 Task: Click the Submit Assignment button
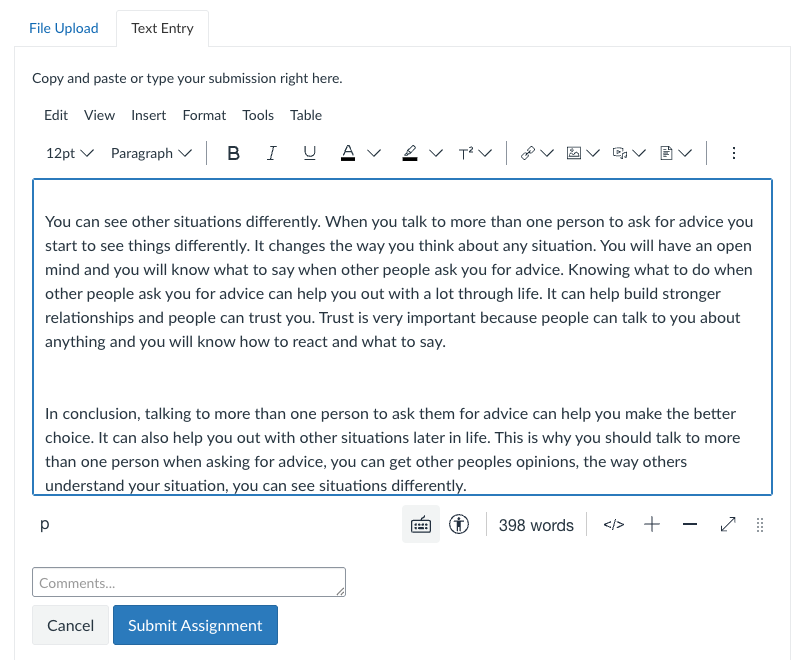(195, 625)
